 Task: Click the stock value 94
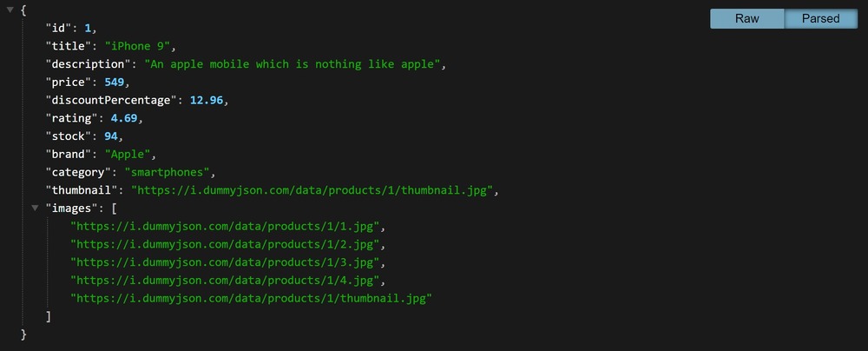tap(111, 136)
